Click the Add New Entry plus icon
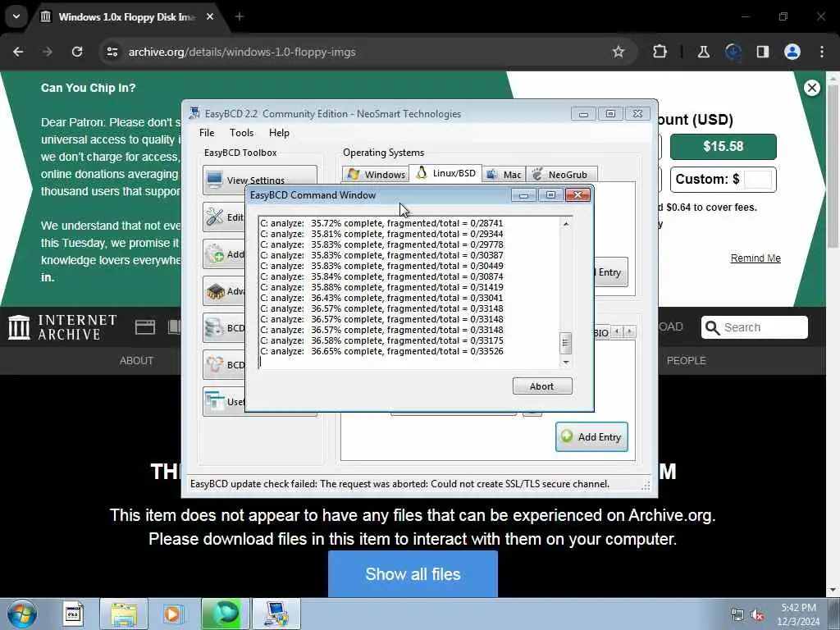The height and width of the screenshot is (630, 840). coord(215,253)
